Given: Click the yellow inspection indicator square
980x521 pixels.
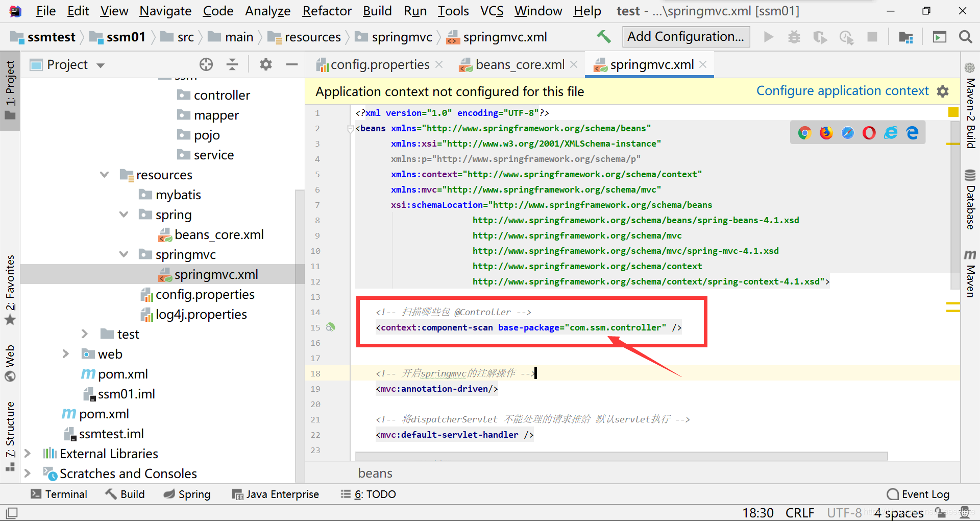Looking at the screenshot, I should [x=953, y=112].
